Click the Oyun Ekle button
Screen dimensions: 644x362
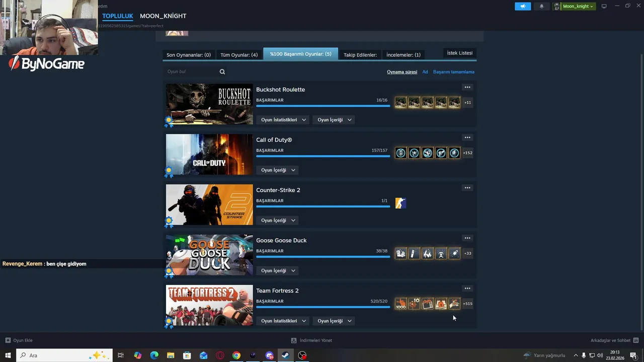tap(19, 340)
